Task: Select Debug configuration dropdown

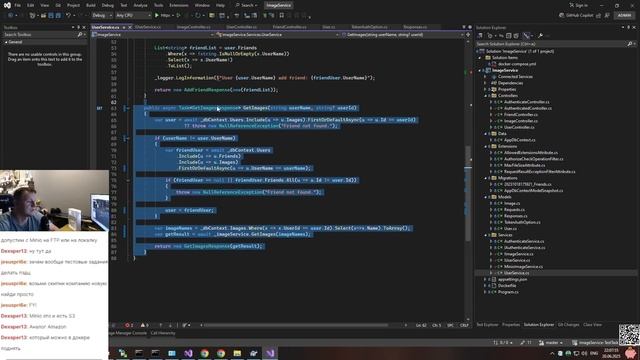Action: pyautogui.click(x=102, y=16)
